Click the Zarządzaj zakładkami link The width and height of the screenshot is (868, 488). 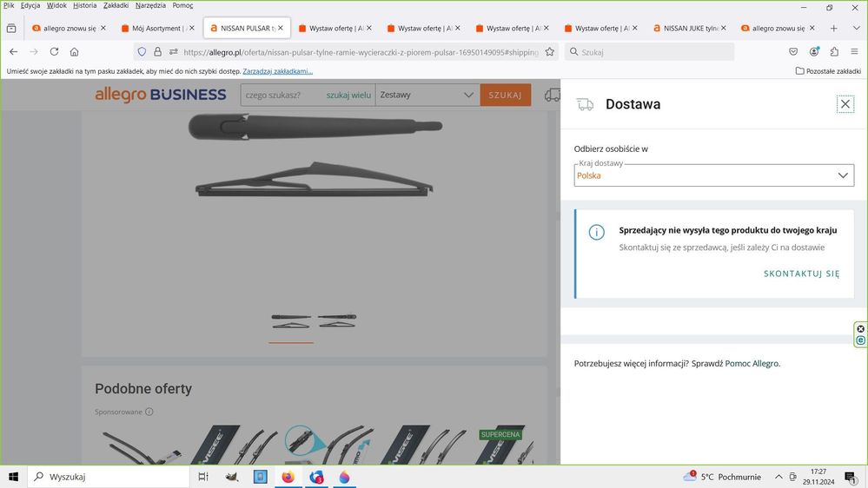[x=277, y=71]
